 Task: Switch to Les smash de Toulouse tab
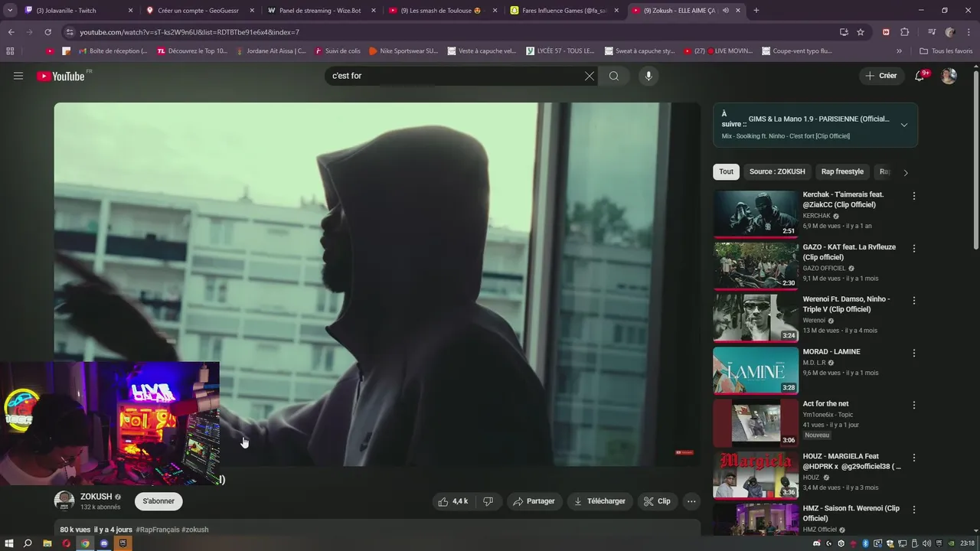(x=444, y=11)
